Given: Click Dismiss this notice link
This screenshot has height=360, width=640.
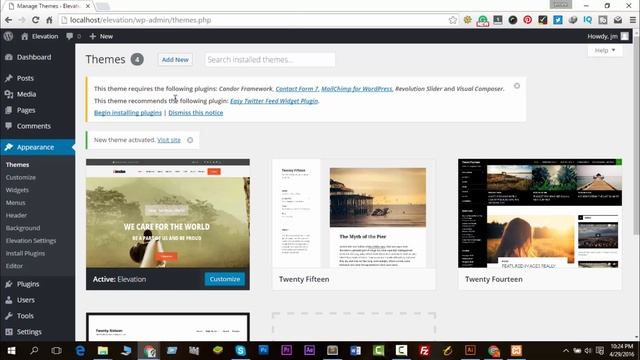Looking at the screenshot, I should pos(196,113).
